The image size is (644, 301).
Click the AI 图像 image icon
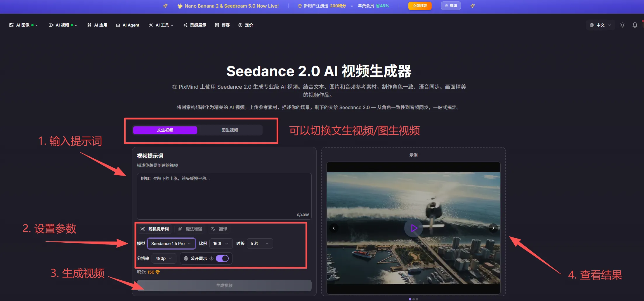click(11, 25)
